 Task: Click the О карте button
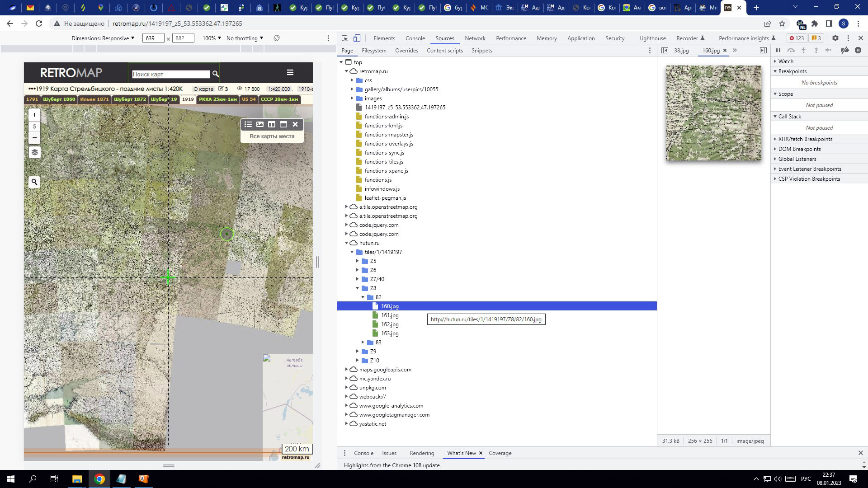pos(203,89)
